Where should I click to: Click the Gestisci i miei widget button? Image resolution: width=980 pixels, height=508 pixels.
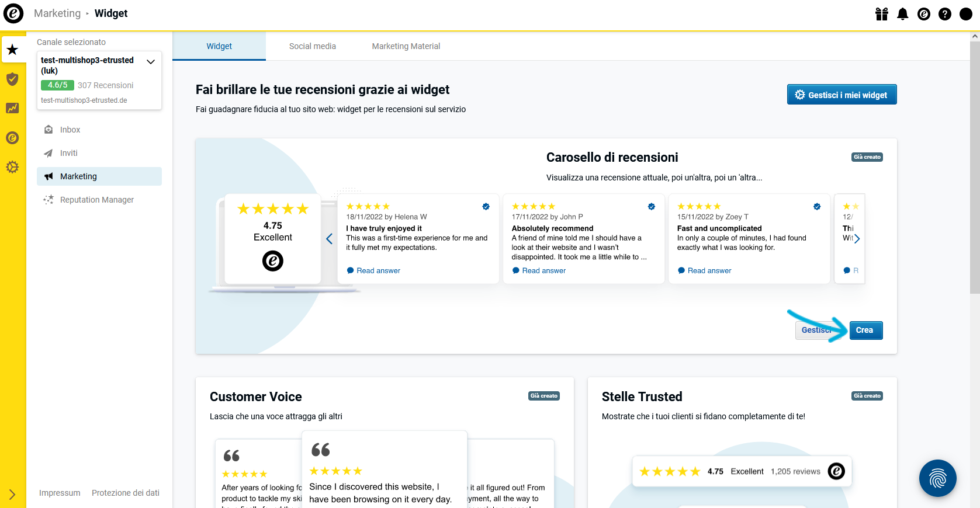click(x=842, y=95)
